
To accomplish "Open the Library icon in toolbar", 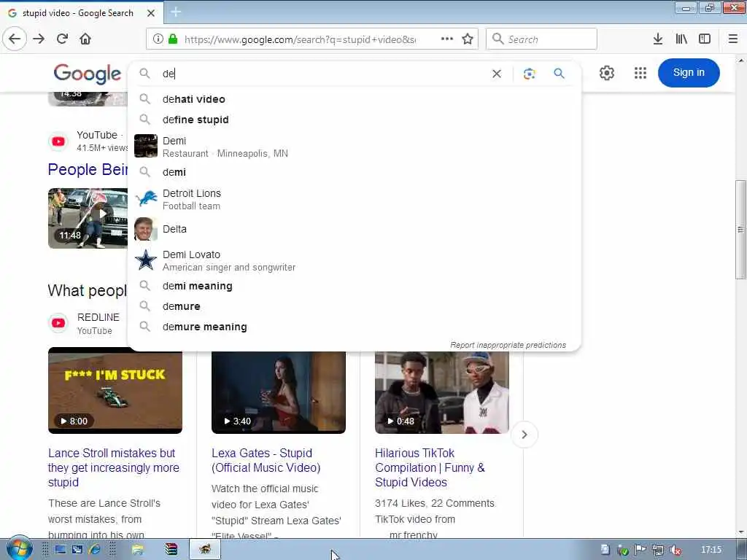I will point(681,39).
